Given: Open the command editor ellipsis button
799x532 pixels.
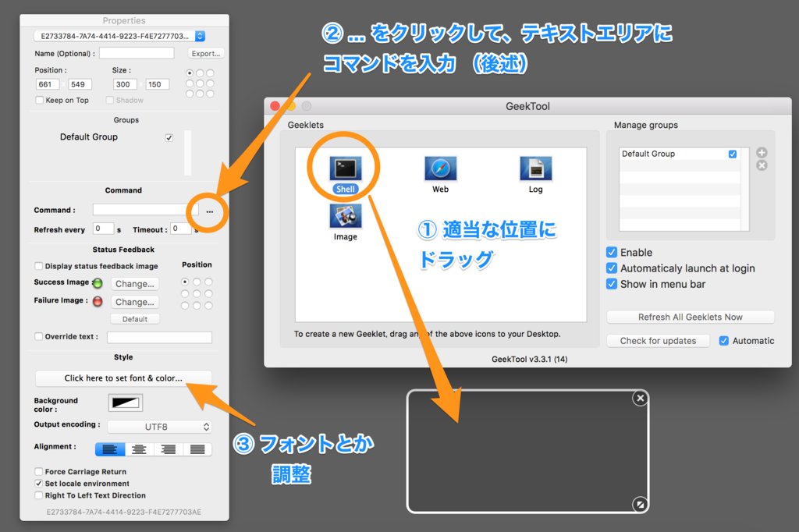Looking at the screenshot, I should (x=209, y=211).
